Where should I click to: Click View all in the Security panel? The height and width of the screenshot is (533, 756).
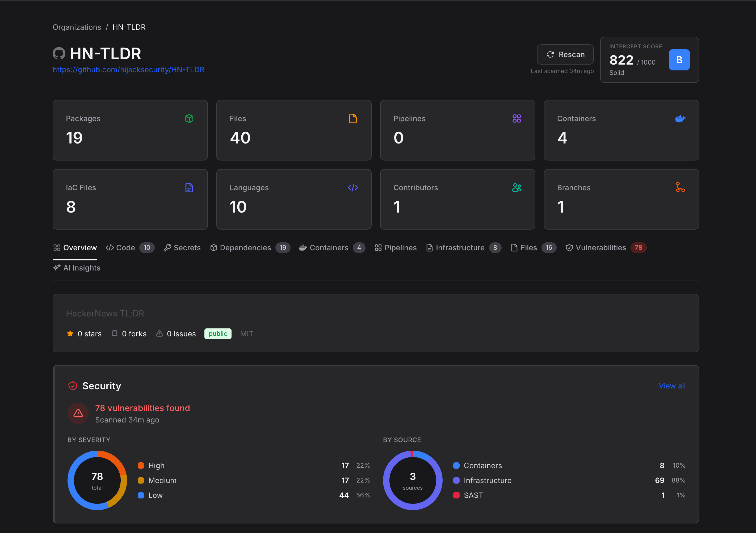672,386
